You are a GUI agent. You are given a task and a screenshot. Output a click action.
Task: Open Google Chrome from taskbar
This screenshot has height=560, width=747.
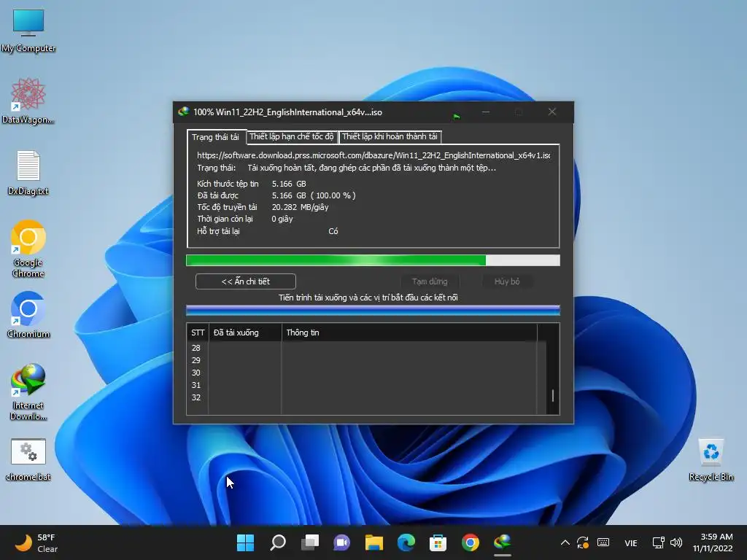pos(471,542)
